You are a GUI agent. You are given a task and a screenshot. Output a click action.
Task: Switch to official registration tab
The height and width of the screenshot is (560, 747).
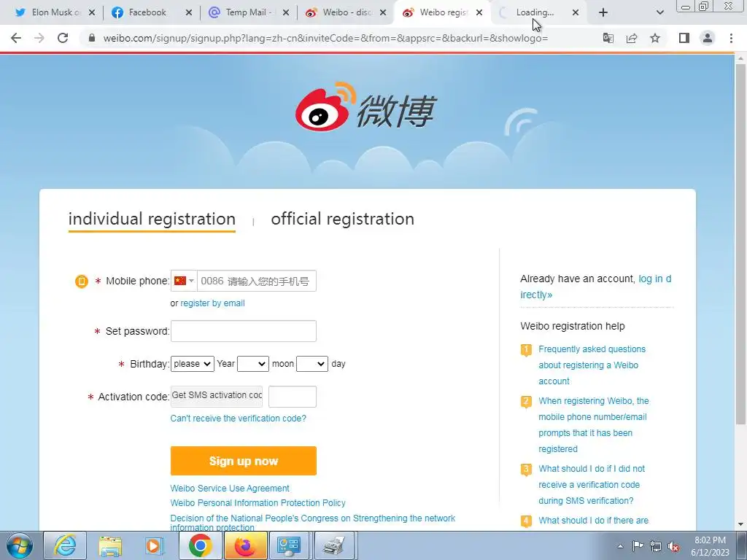click(x=343, y=219)
